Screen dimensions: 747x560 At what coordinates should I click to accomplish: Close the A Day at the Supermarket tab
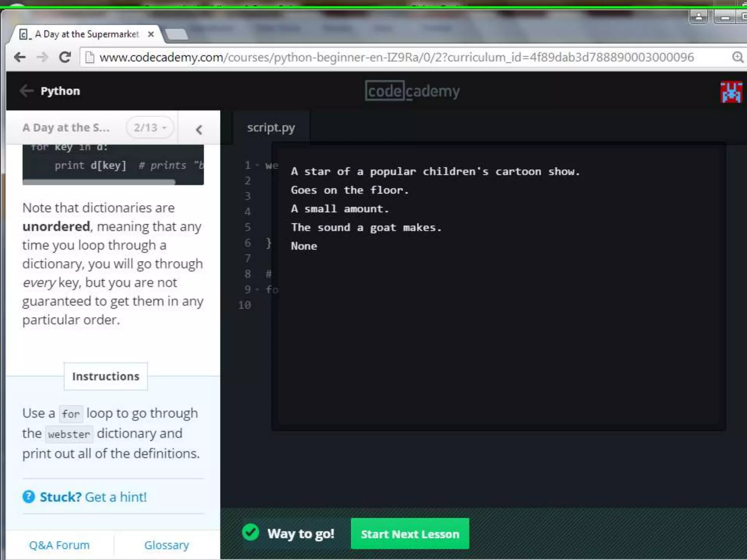[151, 34]
